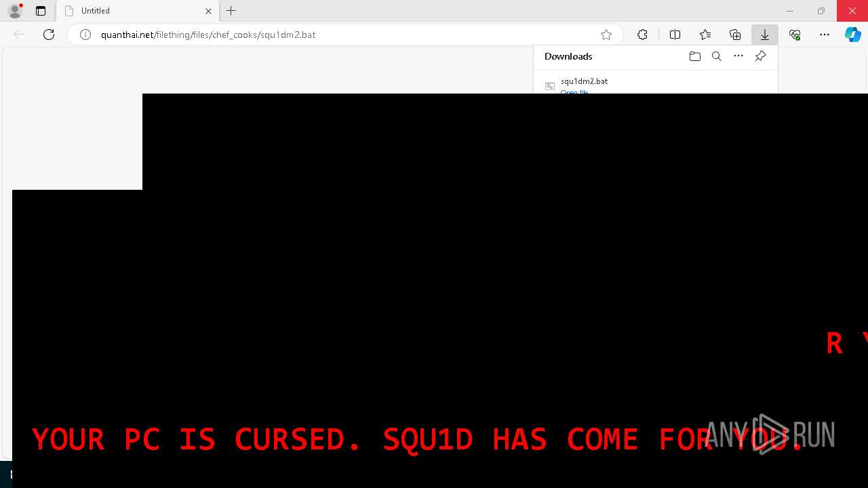Open the Collections icon
Screen dimensions: 868x488
[735, 35]
